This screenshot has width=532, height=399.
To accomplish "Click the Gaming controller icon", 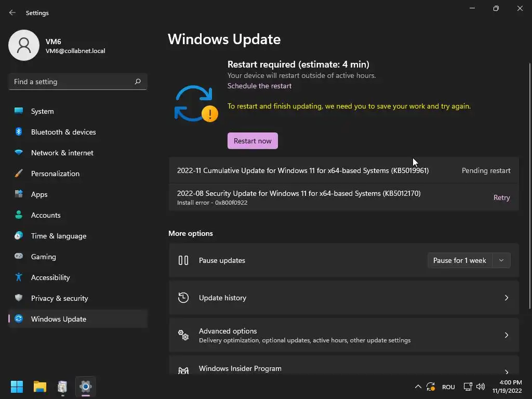I will [x=19, y=256].
